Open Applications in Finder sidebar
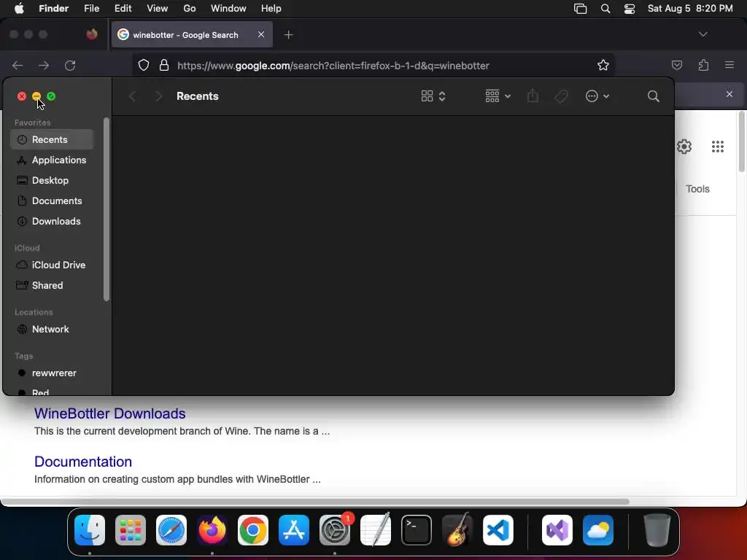747x560 pixels. click(52, 160)
